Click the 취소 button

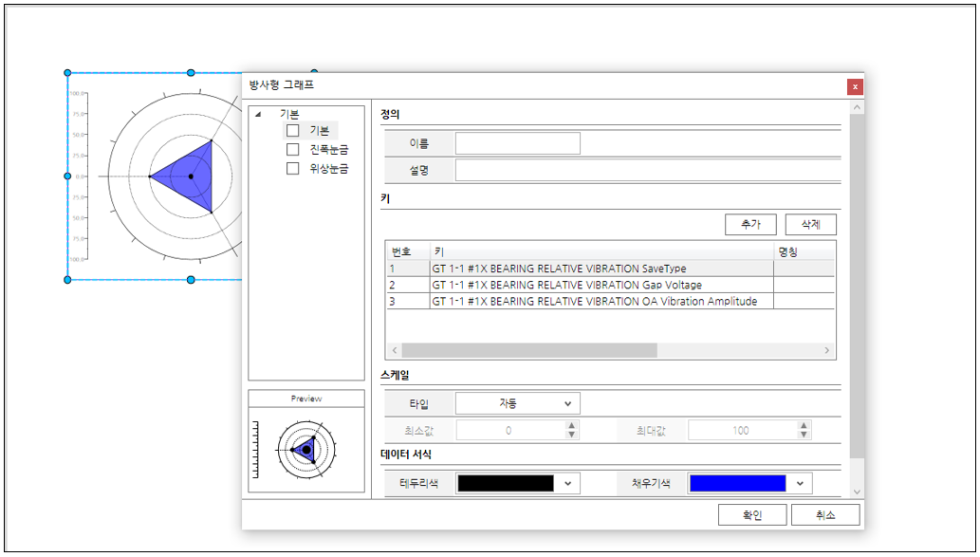[x=825, y=515]
